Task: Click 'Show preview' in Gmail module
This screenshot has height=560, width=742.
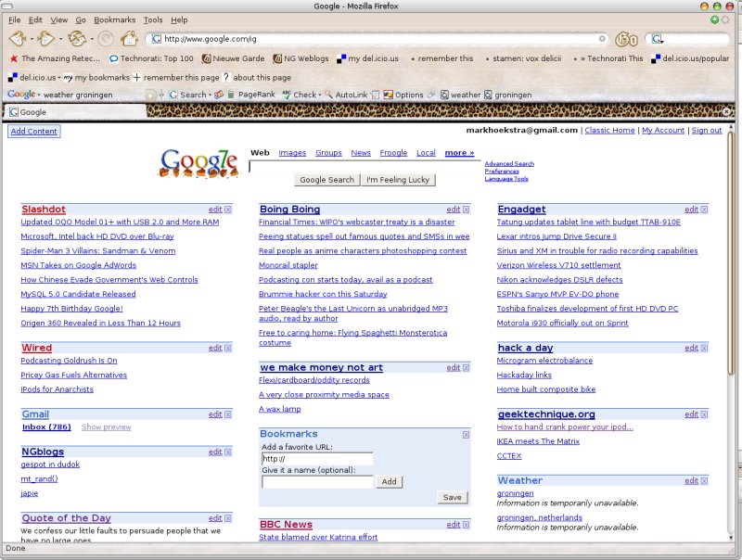Action: pyautogui.click(x=106, y=427)
